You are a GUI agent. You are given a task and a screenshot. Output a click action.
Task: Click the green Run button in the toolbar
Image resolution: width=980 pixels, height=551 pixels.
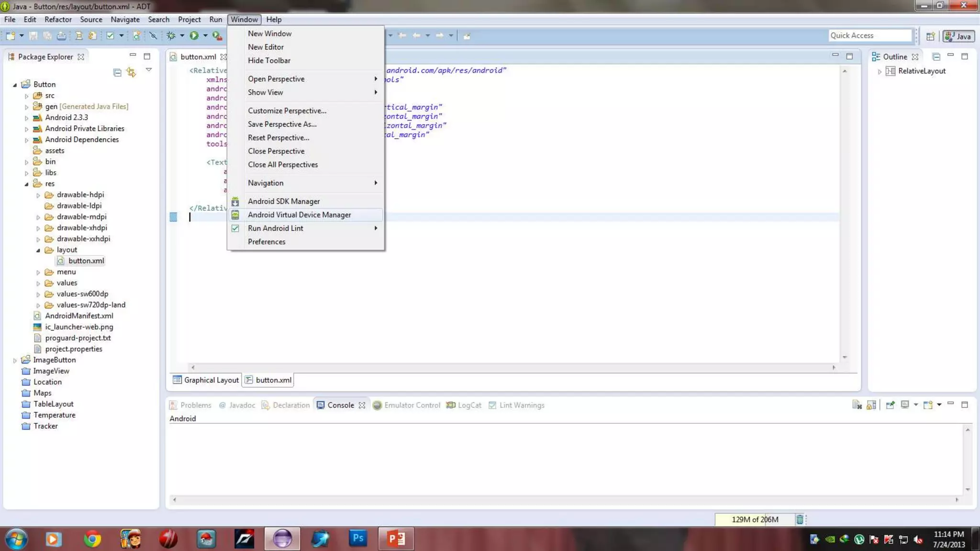(x=194, y=35)
